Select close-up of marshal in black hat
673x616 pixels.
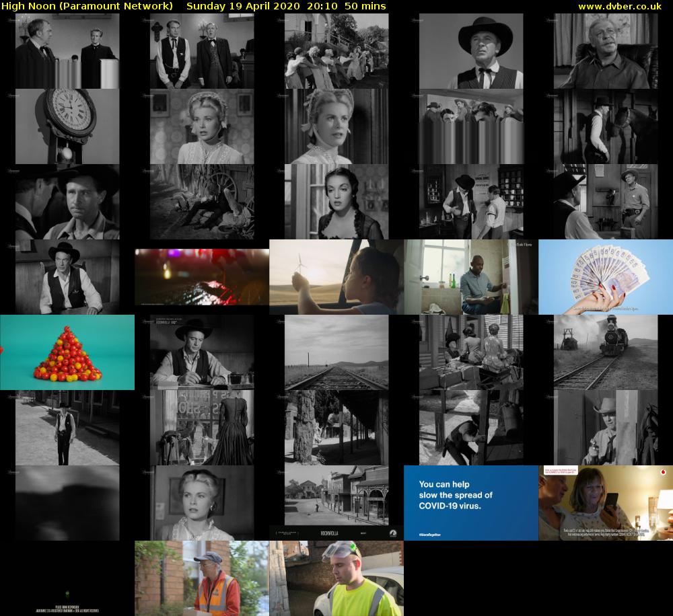(471, 51)
